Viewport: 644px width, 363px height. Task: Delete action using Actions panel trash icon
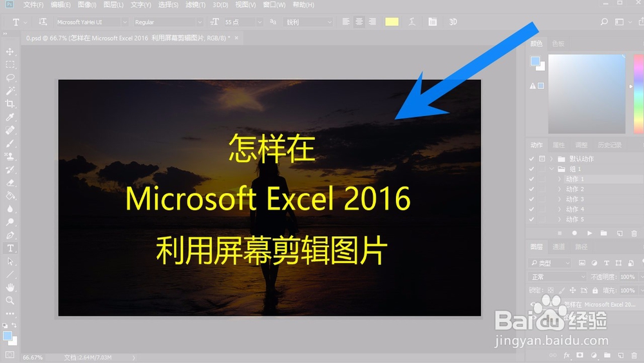(x=634, y=233)
